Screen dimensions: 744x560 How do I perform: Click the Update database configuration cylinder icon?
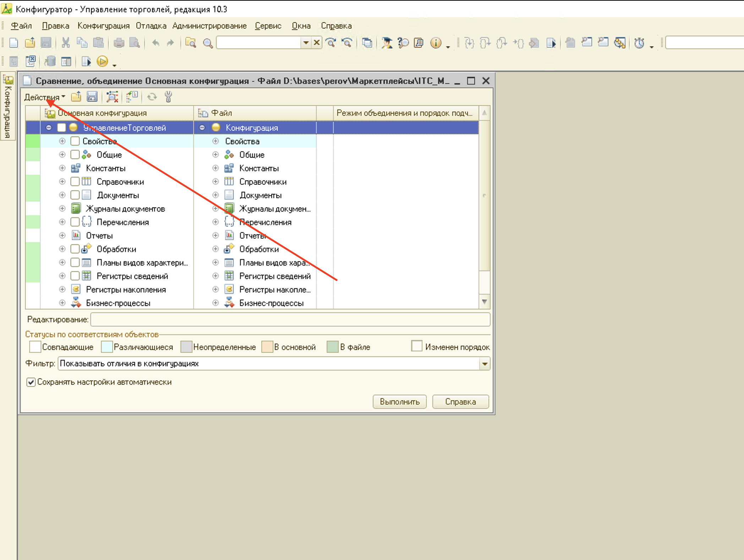pyautogui.click(x=50, y=62)
